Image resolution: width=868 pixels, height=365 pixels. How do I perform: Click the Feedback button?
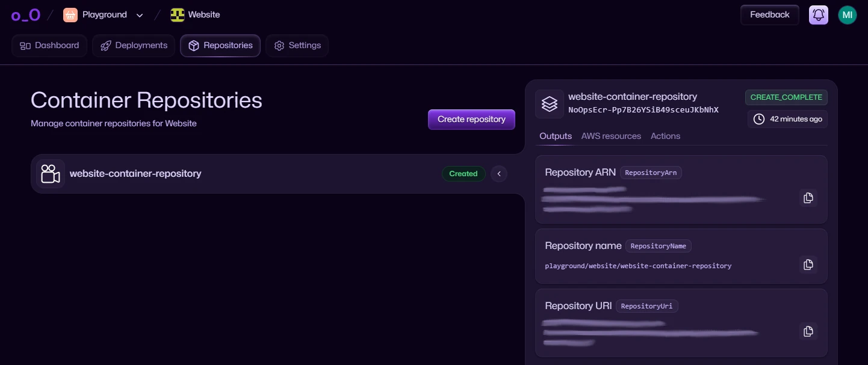click(769, 15)
